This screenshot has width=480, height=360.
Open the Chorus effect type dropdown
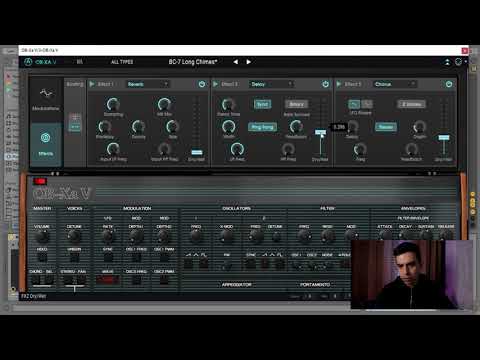pyautogui.click(x=395, y=84)
